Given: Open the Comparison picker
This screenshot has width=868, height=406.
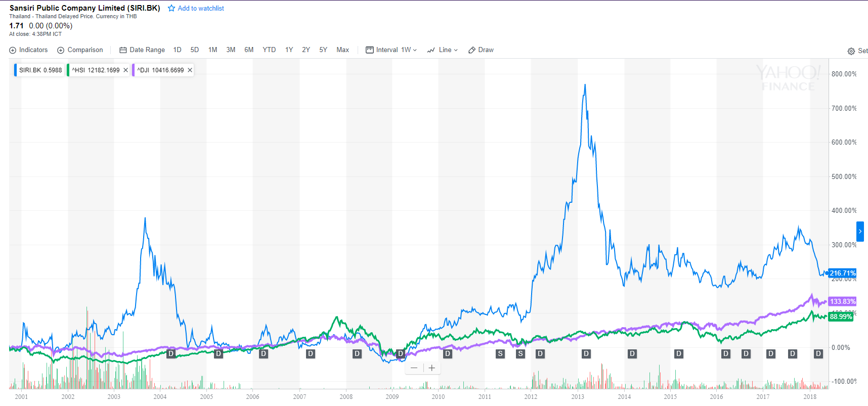Looking at the screenshot, I should coord(80,50).
